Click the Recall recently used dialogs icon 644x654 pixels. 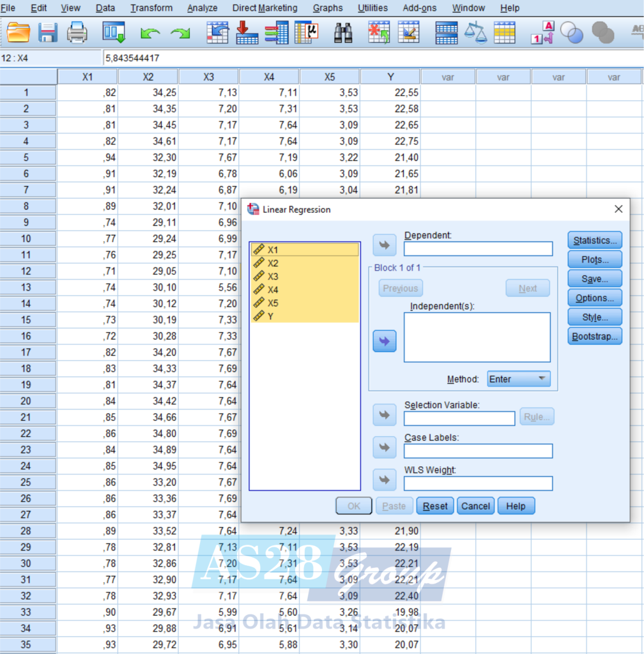tap(114, 32)
